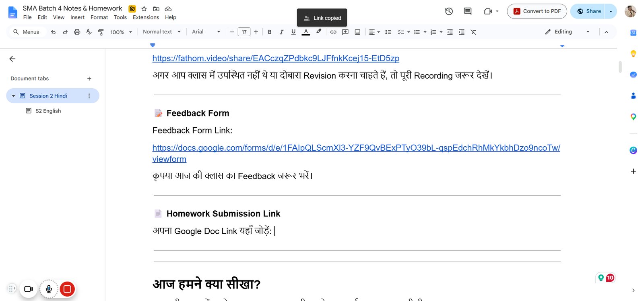644x301 pixels.
Task: Open the Arial font dropdown
Action: (x=206, y=32)
